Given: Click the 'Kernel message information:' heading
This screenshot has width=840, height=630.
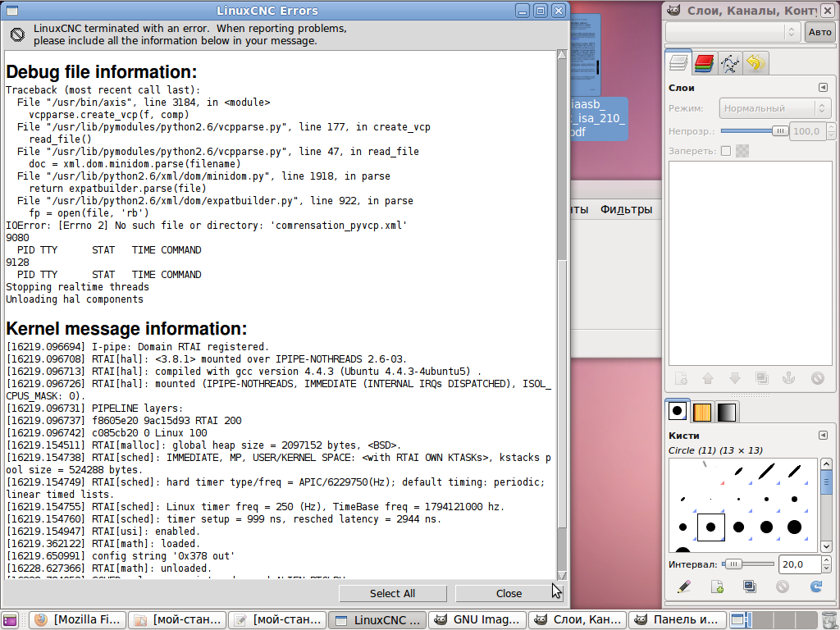Looking at the screenshot, I should pyautogui.click(x=126, y=328).
